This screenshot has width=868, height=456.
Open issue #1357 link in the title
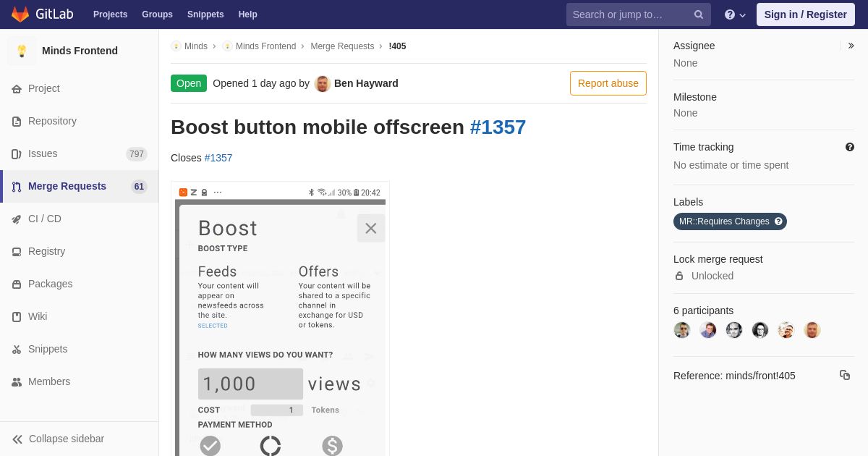tap(498, 127)
